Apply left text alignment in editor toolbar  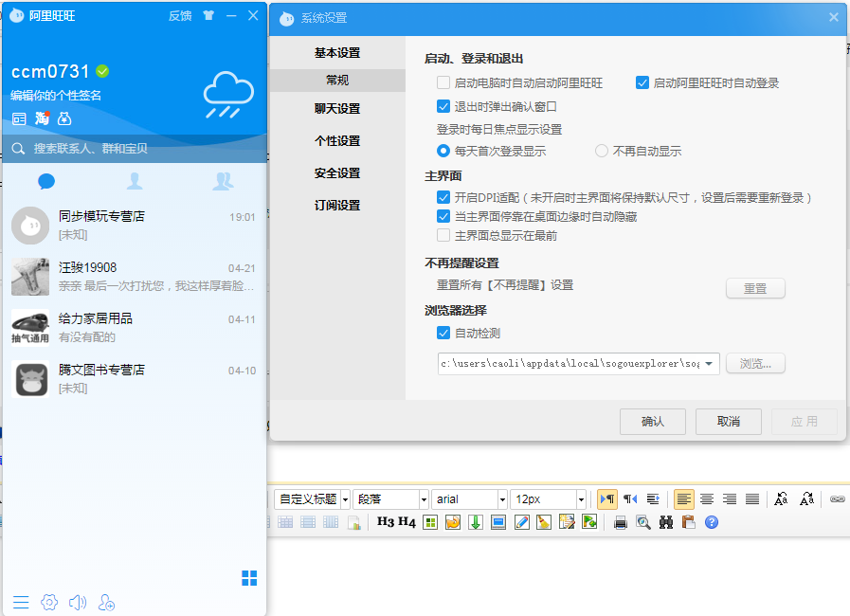684,498
